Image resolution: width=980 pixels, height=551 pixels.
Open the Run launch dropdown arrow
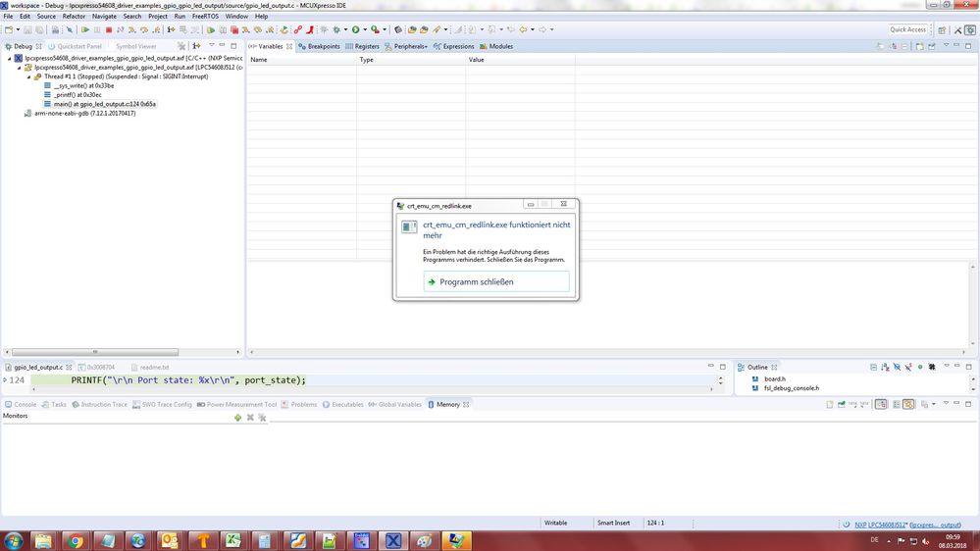pos(365,29)
